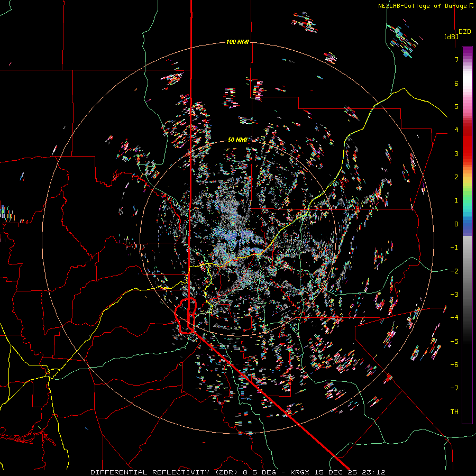
Task: Click the 50 NMI range ring label
Action: coord(237,140)
